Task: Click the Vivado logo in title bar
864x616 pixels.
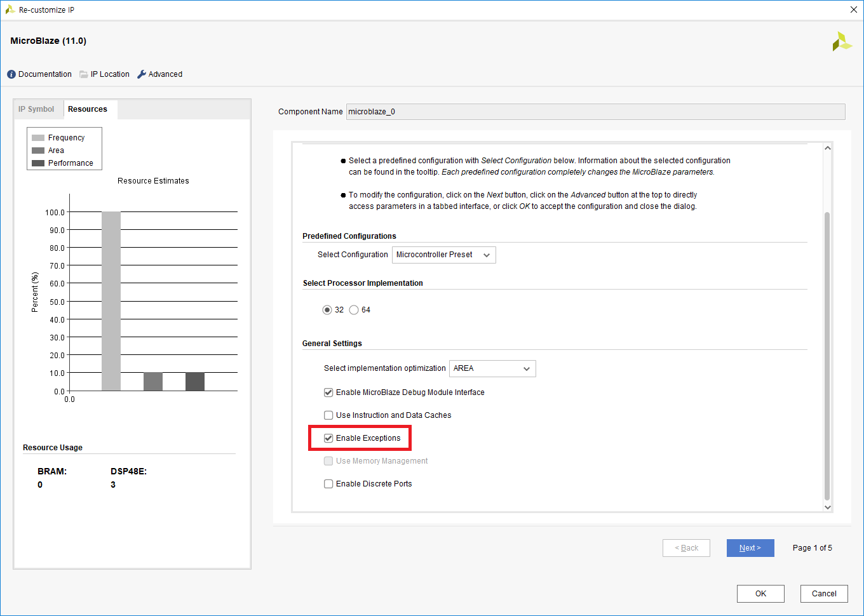Action: [10, 10]
